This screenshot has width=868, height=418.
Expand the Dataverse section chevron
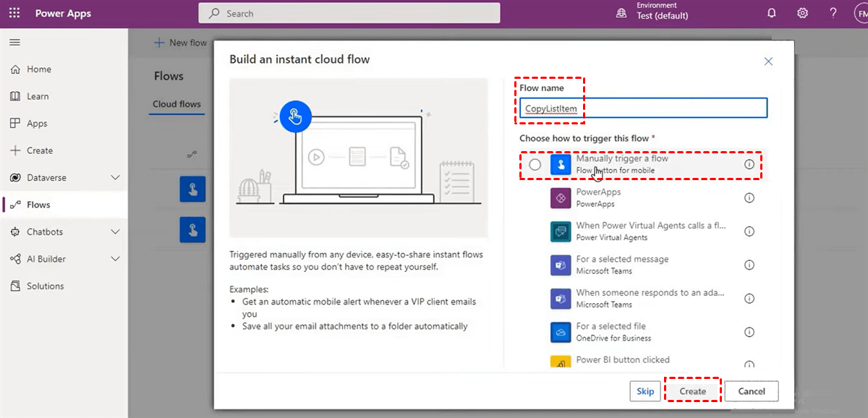[115, 178]
